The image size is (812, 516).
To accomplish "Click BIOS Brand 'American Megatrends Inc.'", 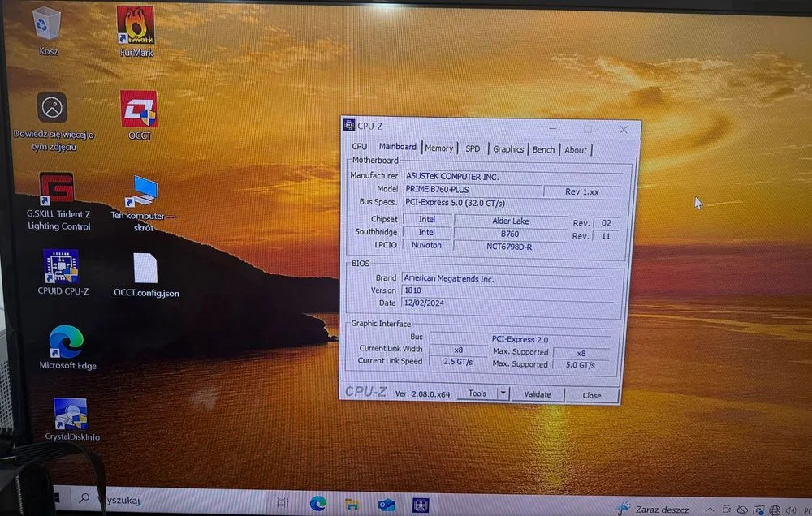I will point(508,278).
